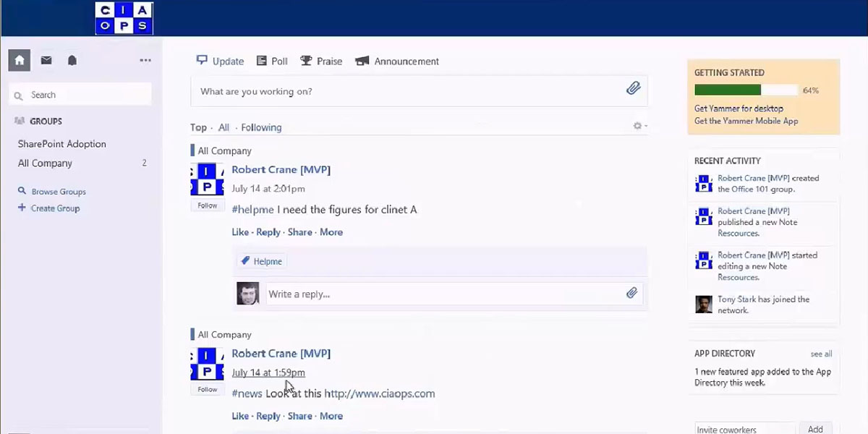
Task: Check notifications with the bell icon
Action: (72, 60)
